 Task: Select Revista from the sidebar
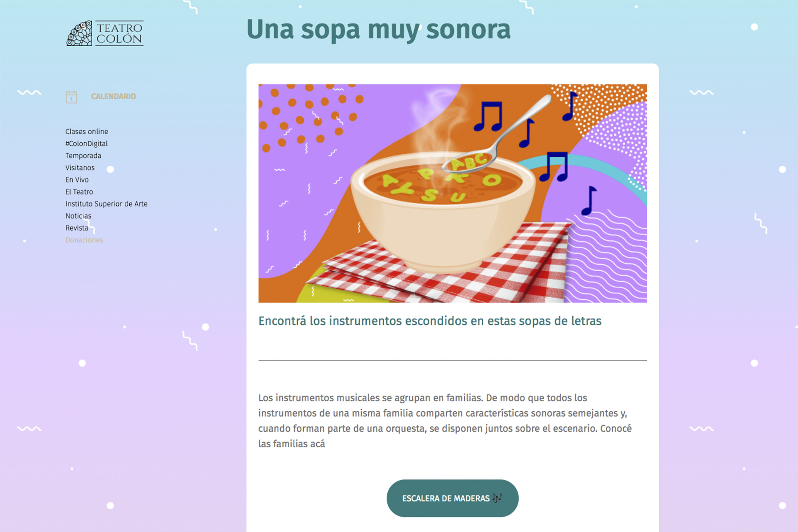(x=77, y=228)
